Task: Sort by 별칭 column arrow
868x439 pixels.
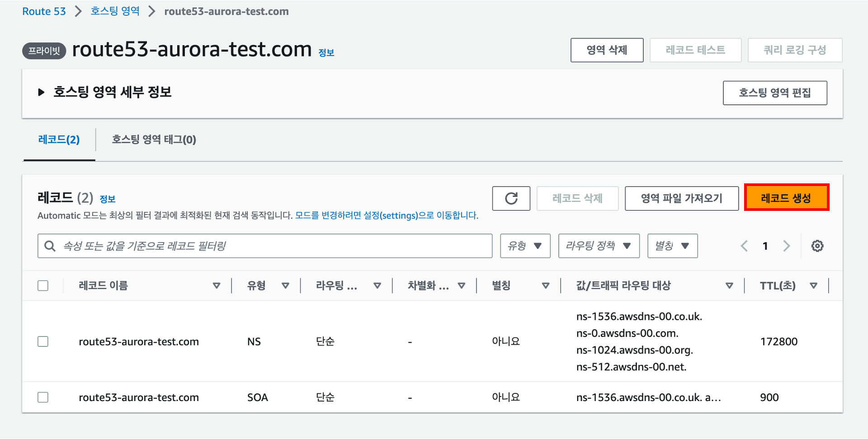Action: 546,285
